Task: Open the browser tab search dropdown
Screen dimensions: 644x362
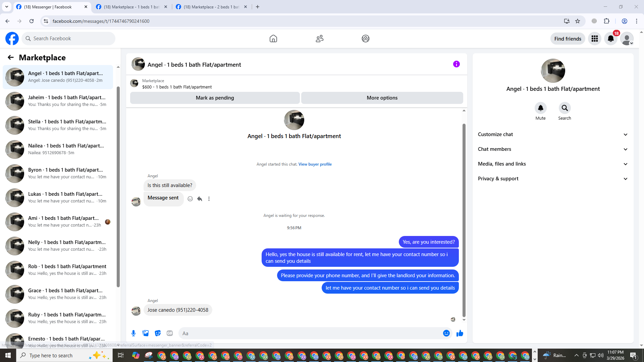Action: tap(7, 7)
